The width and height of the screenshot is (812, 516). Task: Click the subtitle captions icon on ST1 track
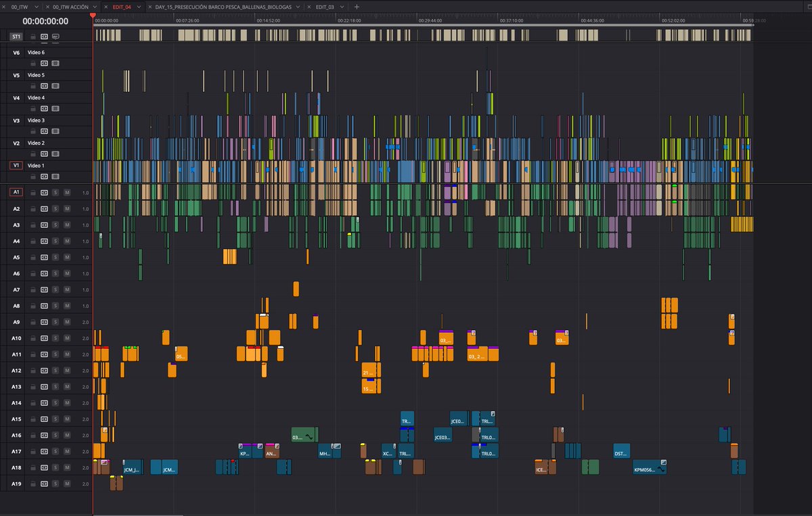pyautogui.click(x=56, y=36)
